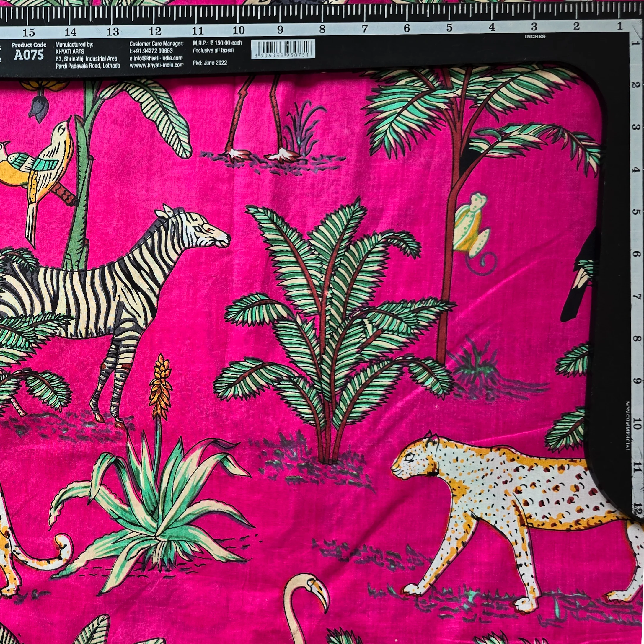The image size is (644, 644).
Task: Select the M.R.P. 150.00 price text
Action: 217,43
